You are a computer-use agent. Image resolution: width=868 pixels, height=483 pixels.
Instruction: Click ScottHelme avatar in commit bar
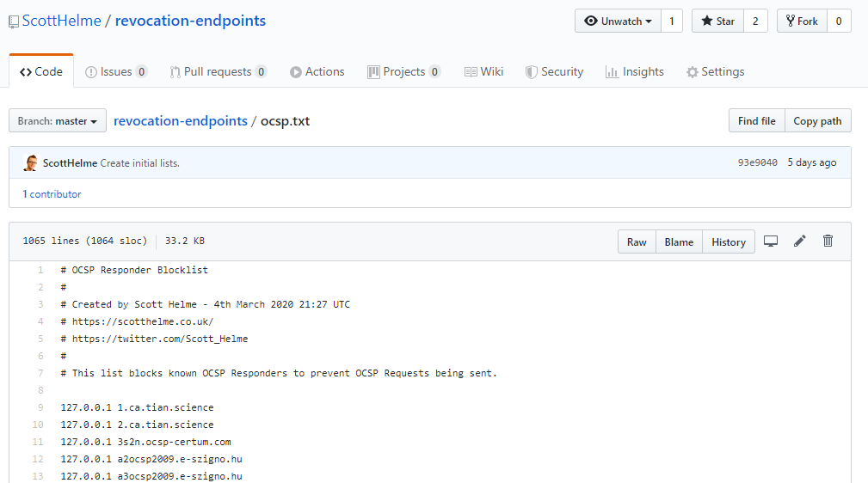[30, 163]
